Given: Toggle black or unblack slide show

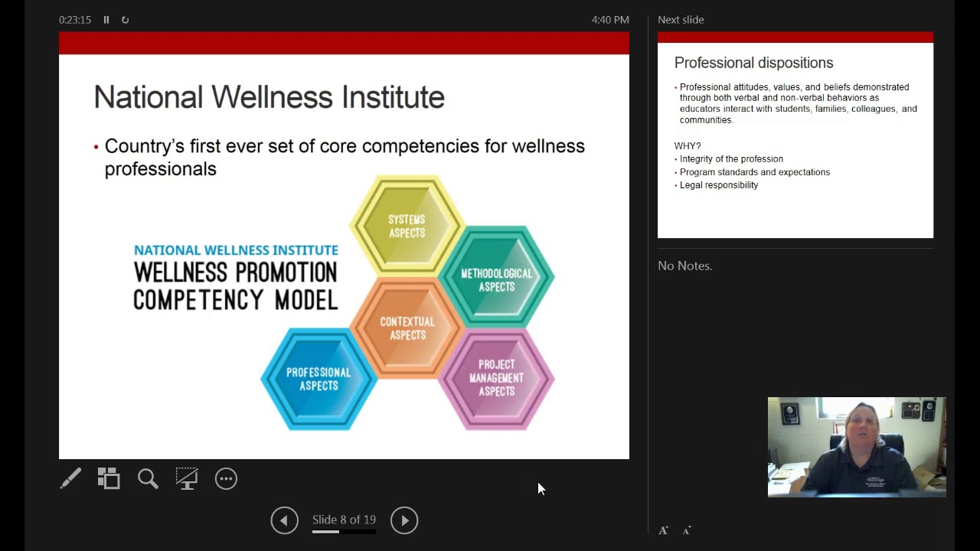Looking at the screenshot, I should click(187, 478).
